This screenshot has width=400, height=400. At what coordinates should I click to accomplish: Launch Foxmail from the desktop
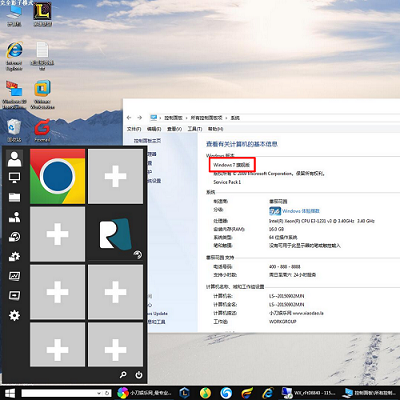pos(42,131)
